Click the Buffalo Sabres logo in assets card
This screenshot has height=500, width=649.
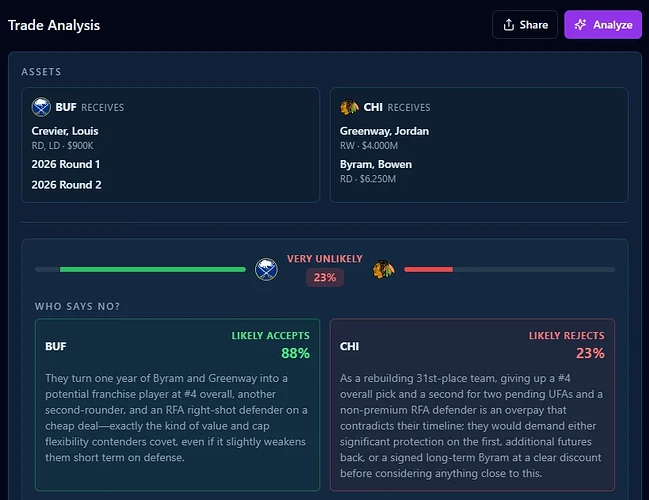click(x=41, y=107)
